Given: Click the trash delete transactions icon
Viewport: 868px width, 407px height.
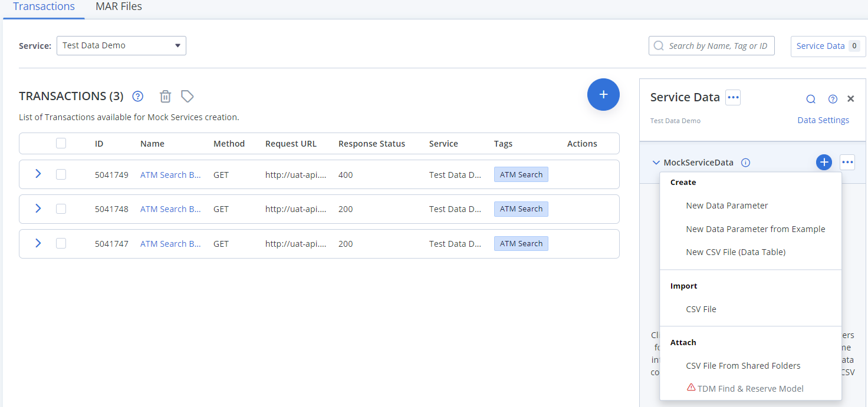Looking at the screenshot, I should (x=166, y=97).
